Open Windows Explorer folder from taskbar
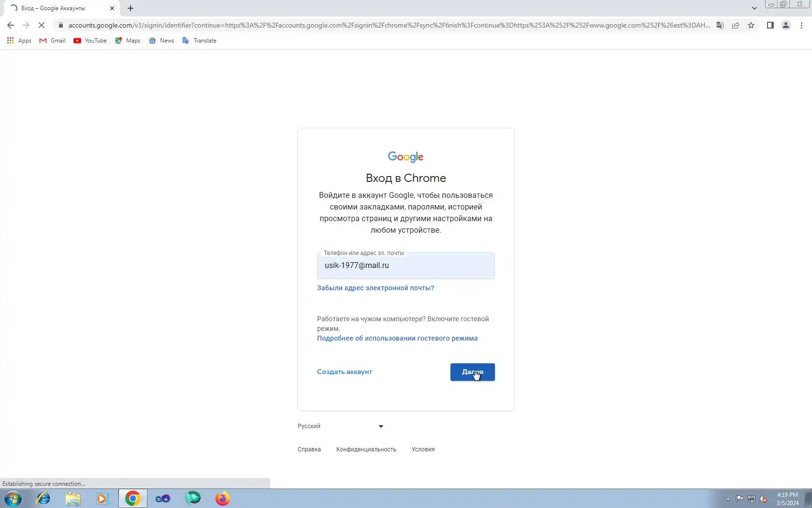Image resolution: width=812 pixels, height=508 pixels. 73,498
